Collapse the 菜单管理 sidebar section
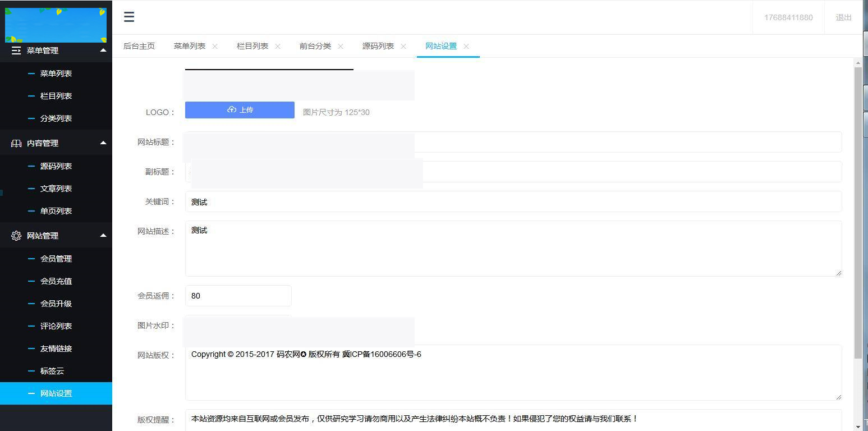 103,51
